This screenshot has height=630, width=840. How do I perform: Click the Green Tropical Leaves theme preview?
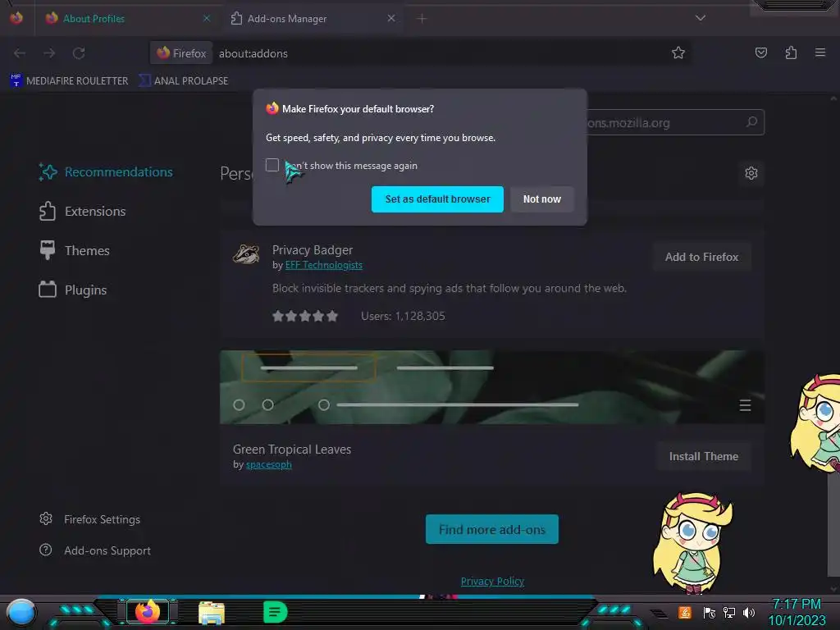point(492,387)
